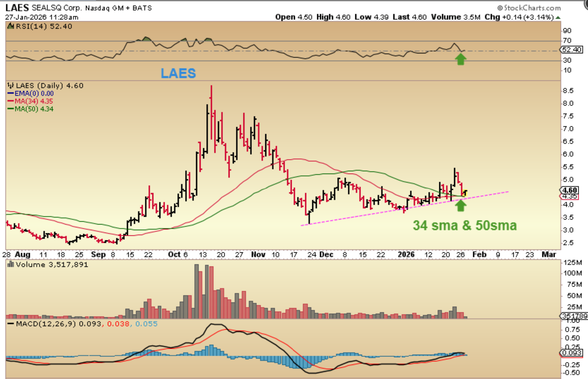This screenshot has width=588, height=379.
Task: Click the 8.5 price axis label
Action: pos(568,91)
